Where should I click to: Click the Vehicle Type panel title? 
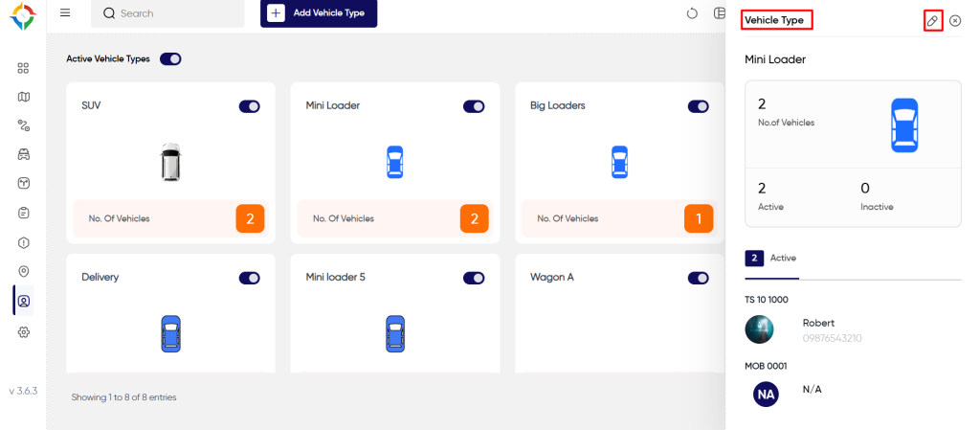[x=774, y=21]
